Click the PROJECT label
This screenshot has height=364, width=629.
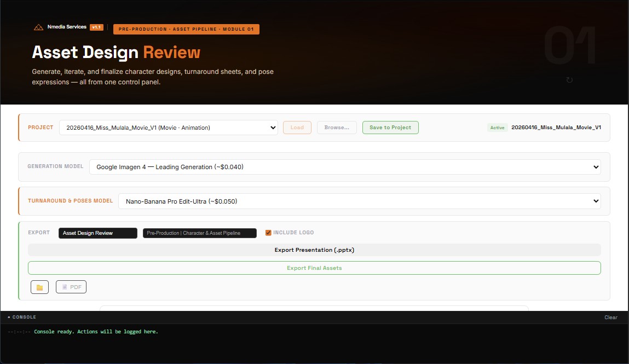click(41, 128)
